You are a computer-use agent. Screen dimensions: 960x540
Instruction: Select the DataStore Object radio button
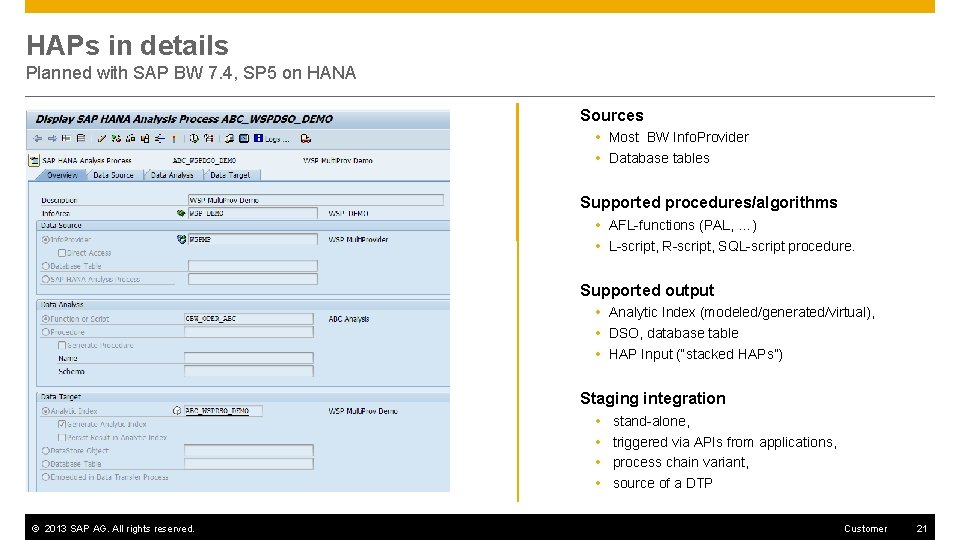[45, 451]
